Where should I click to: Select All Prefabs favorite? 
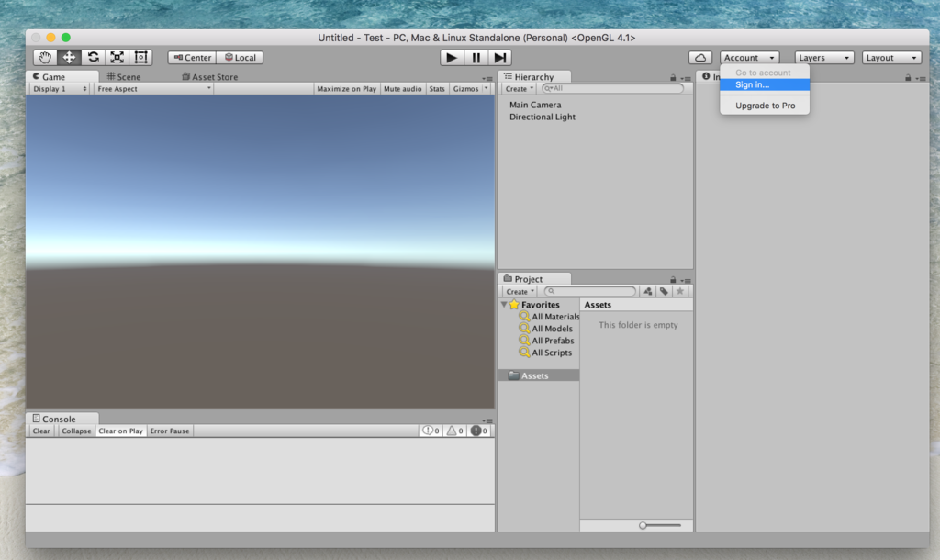pos(547,341)
